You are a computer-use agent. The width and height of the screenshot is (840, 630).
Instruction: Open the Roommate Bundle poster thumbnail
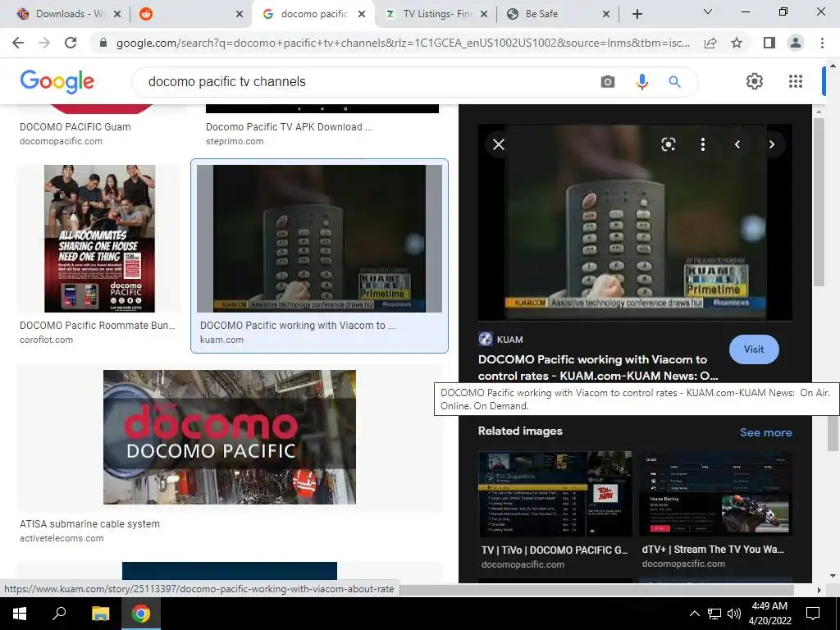click(x=99, y=239)
